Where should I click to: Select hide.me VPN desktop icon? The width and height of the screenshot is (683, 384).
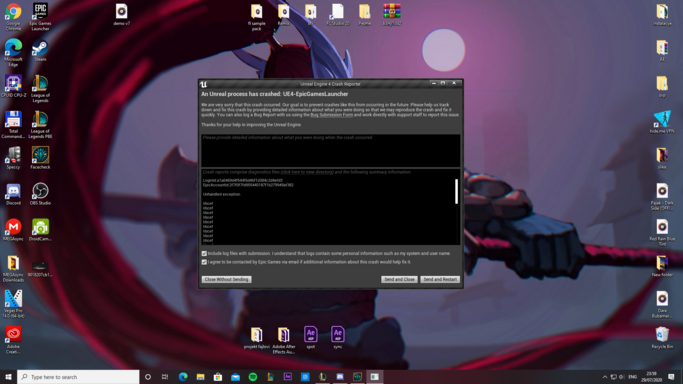662,122
